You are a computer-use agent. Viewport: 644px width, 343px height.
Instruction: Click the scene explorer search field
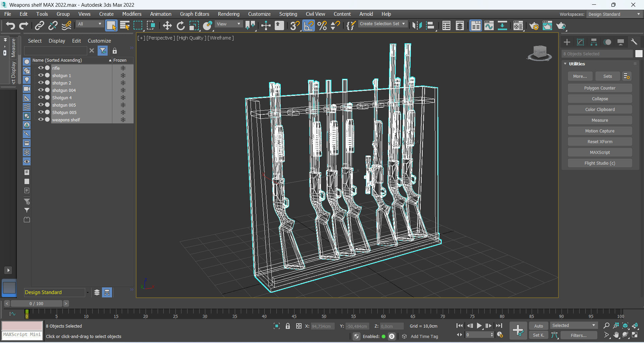point(56,51)
